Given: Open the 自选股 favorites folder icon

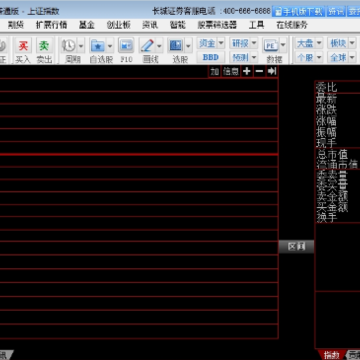Looking at the screenshot, I should pyautogui.click(x=98, y=45).
